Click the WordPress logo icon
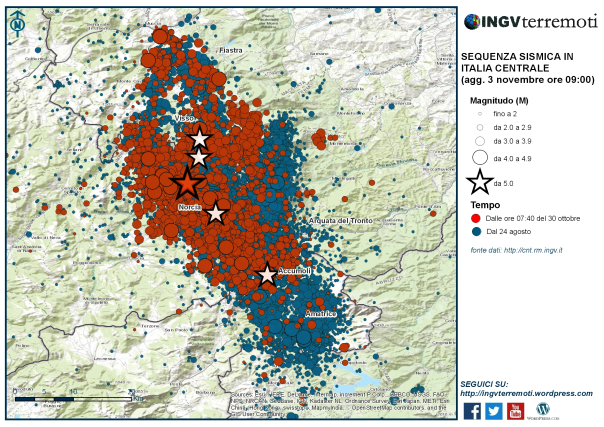The image size is (604, 427). tap(543, 410)
